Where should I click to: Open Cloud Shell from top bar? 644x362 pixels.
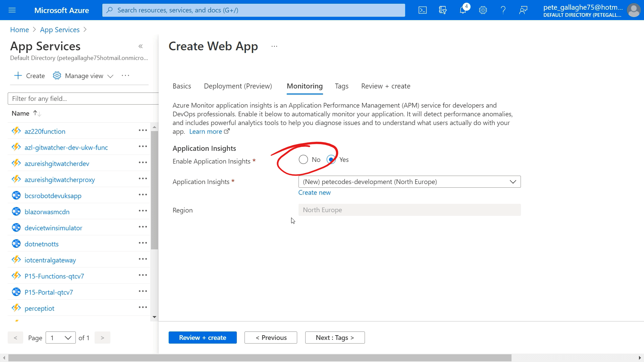(x=423, y=10)
